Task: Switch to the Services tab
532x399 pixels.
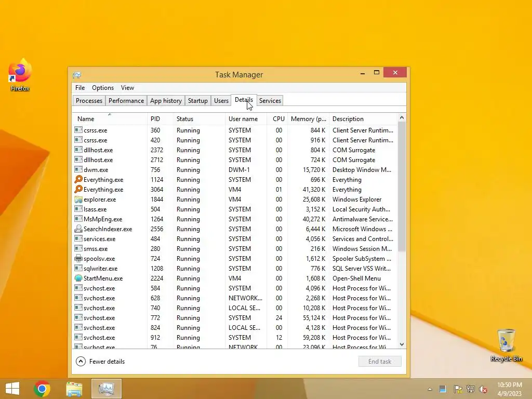Action: point(270,101)
